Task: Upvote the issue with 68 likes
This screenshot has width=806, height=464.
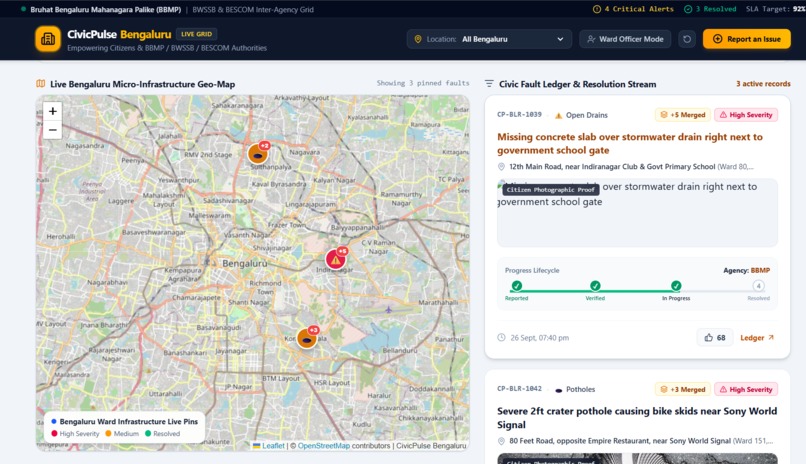Action: coord(715,338)
